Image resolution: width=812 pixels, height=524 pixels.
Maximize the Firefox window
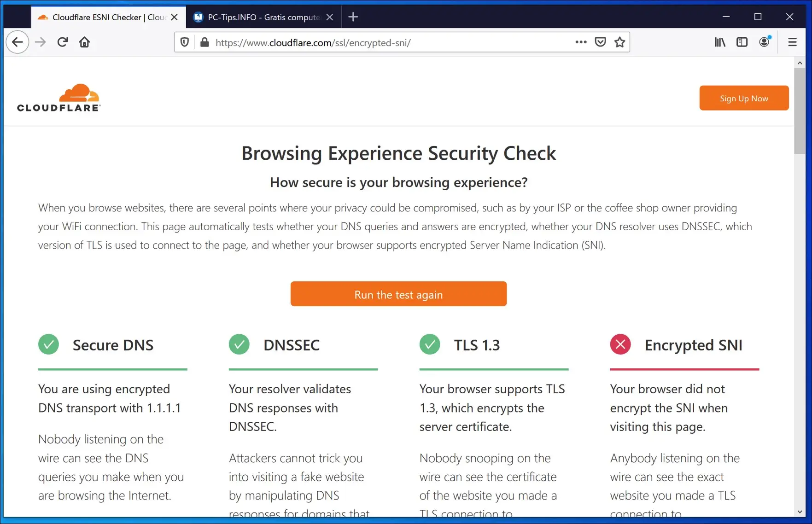758,17
